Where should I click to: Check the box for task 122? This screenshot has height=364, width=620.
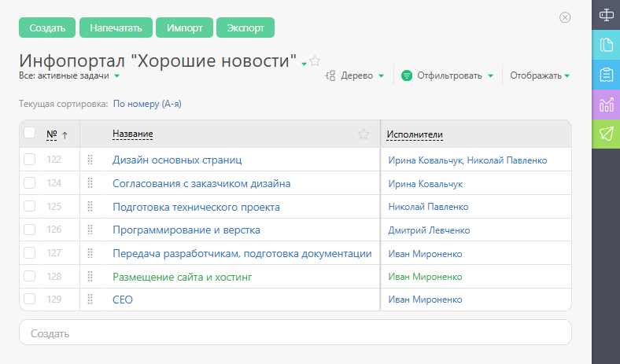click(29, 160)
